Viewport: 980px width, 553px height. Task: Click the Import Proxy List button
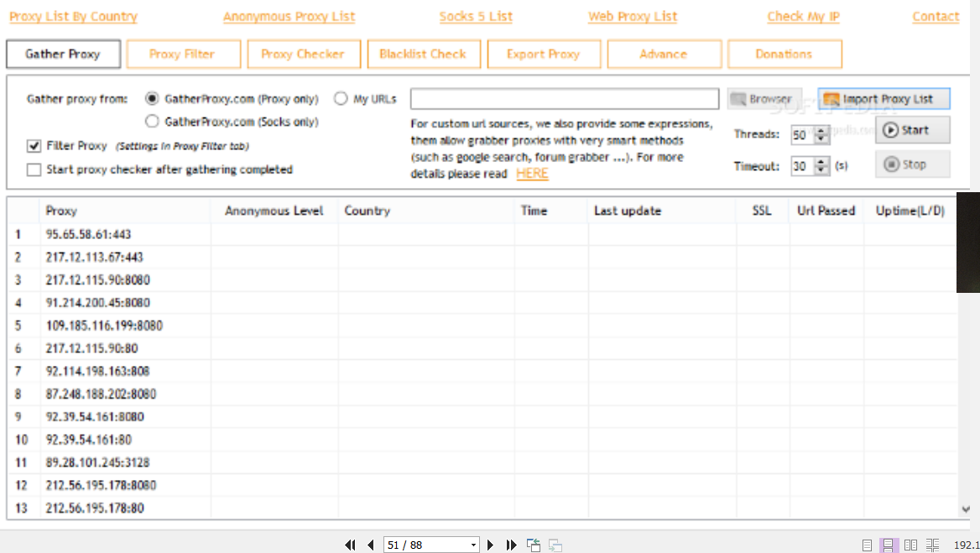tap(884, 99)
